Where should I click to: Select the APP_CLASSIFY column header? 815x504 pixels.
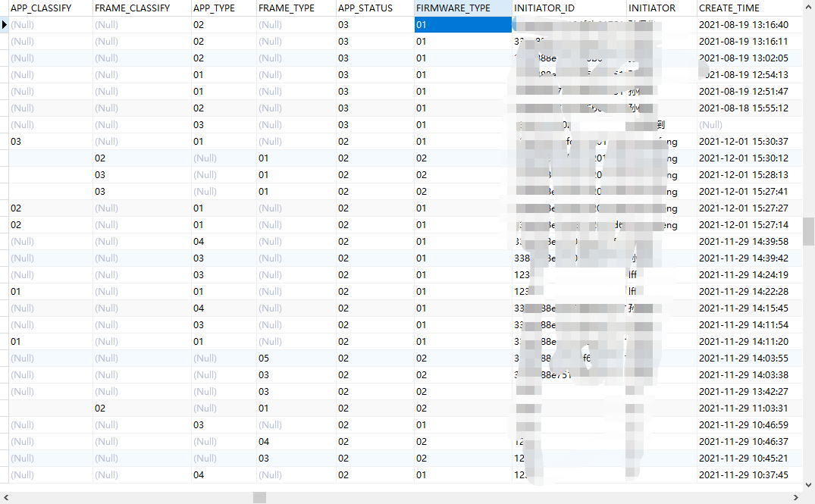point(51,8)
